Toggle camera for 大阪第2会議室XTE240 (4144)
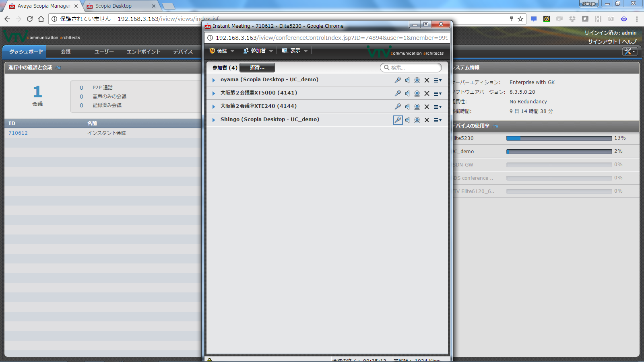Viewport: 644px width, 362px height. [x=417, y=107]
